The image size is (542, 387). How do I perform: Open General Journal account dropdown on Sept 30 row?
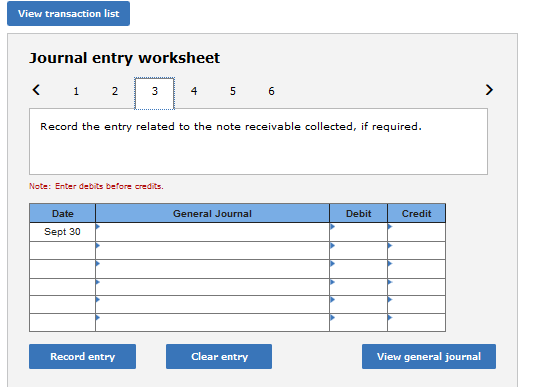212,232
